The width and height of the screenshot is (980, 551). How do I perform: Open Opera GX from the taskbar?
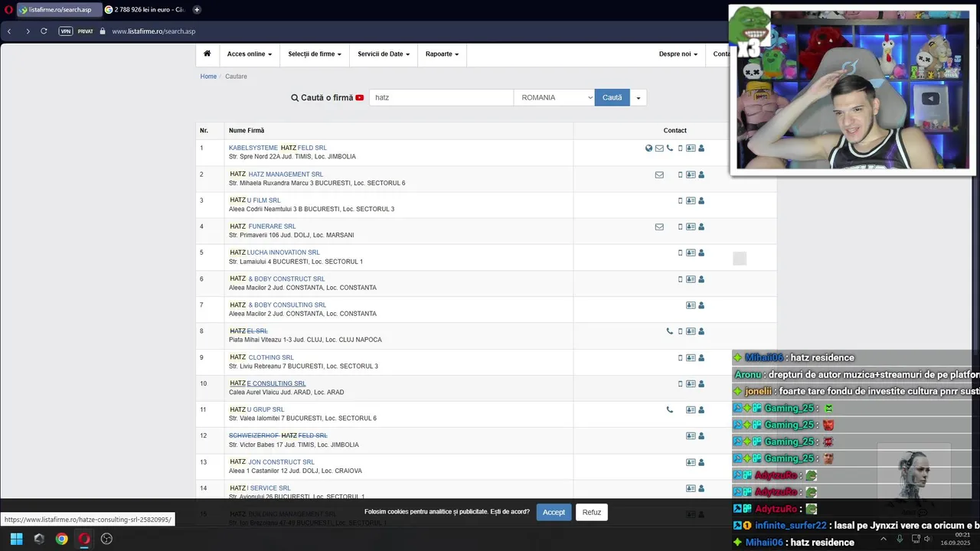[84, 539]
